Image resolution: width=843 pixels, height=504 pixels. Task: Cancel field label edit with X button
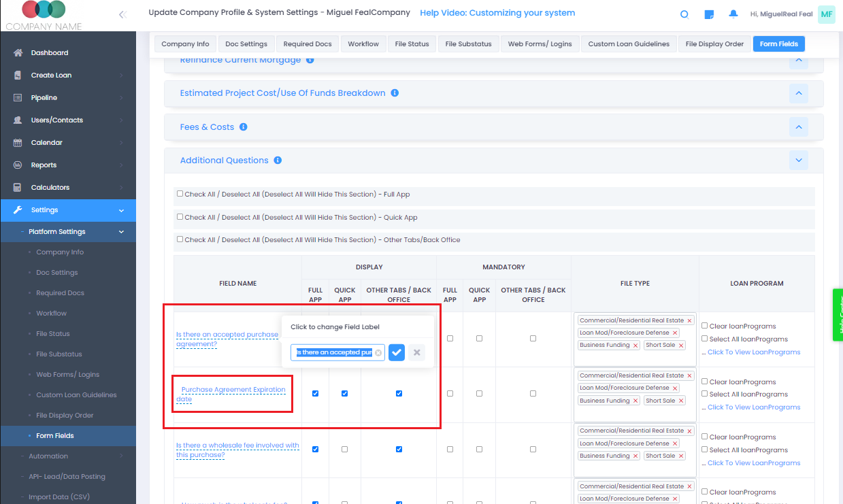coord(417,352)
